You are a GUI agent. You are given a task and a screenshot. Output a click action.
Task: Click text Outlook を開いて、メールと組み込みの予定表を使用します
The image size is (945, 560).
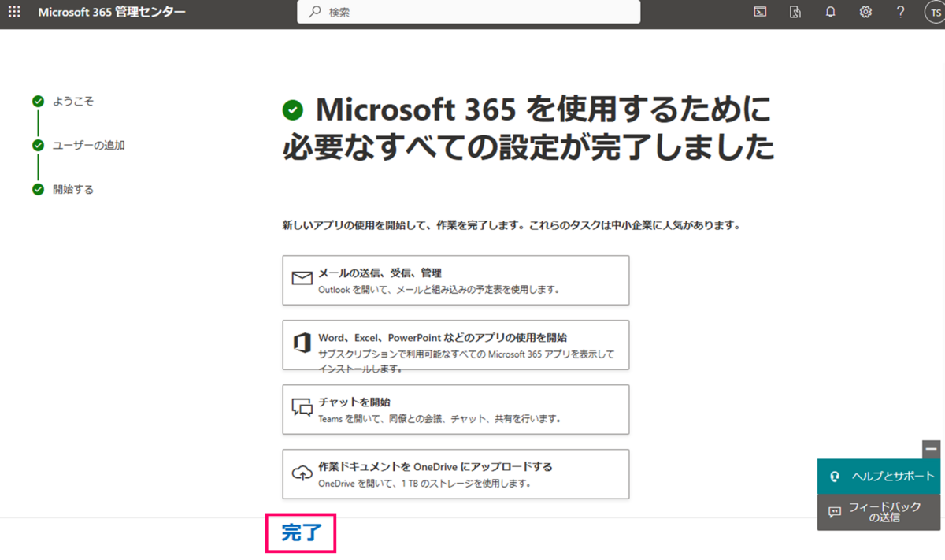point(439,290)
